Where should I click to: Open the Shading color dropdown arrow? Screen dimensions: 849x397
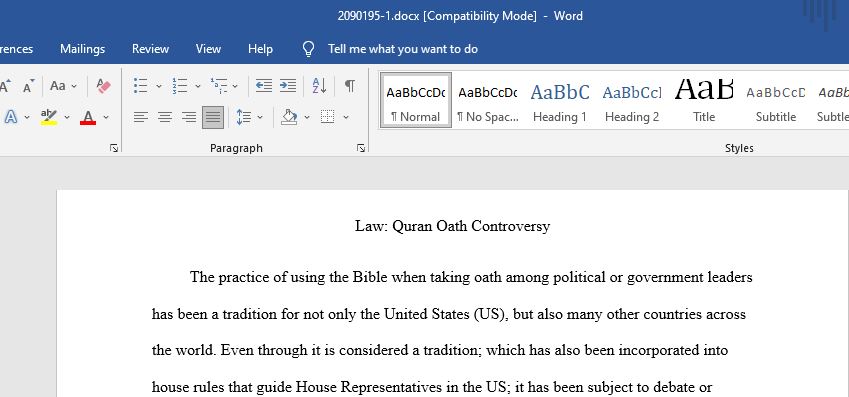[307, 117]
